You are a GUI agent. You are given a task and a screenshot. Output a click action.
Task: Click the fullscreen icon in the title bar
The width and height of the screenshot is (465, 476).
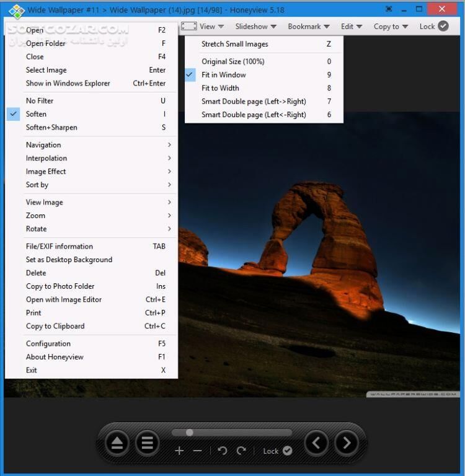click(x=389, y=9)
